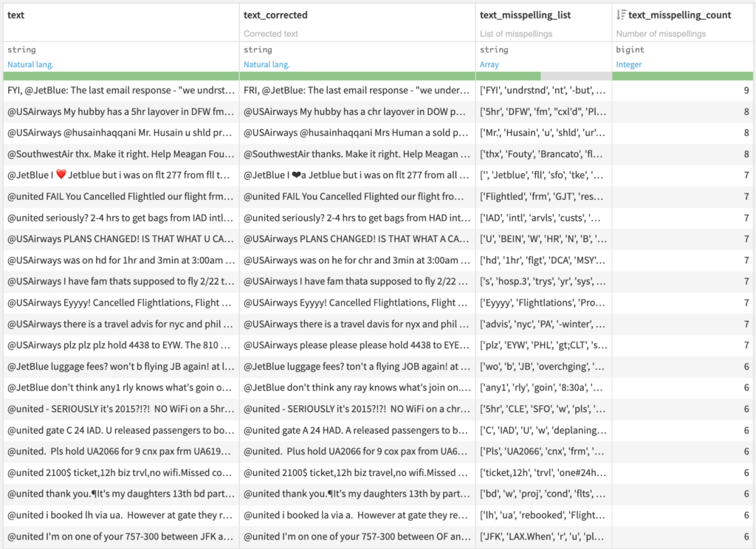Click the 'Number of misspellings' description

tap(661, 34)
